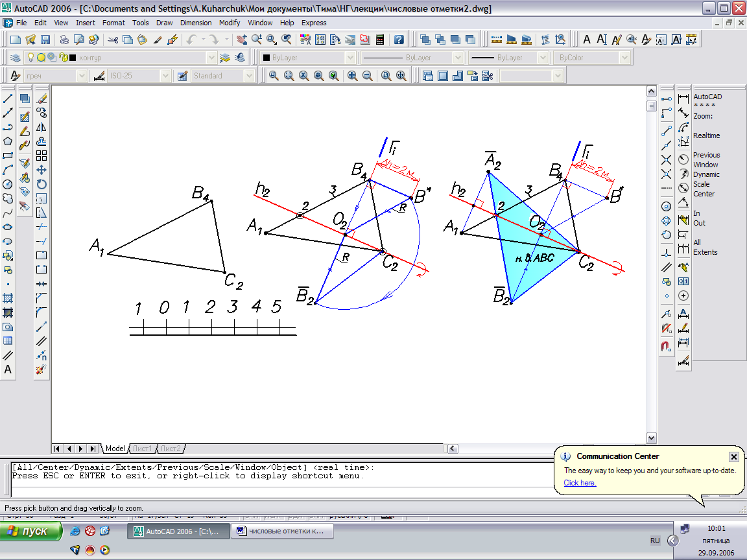Open the Windows пуск start button
The width and height of the screenshot is (747, 560).
pos(31,531)
